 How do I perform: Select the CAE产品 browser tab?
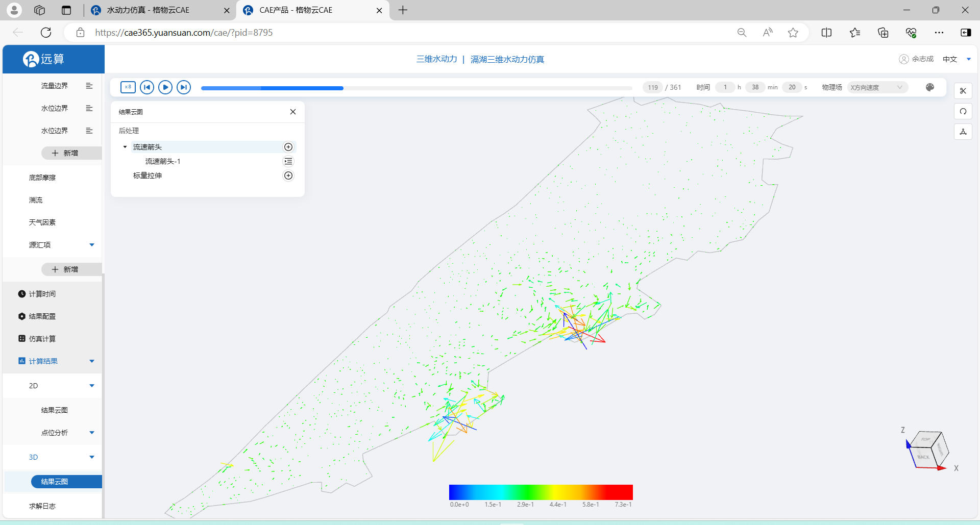312,10
